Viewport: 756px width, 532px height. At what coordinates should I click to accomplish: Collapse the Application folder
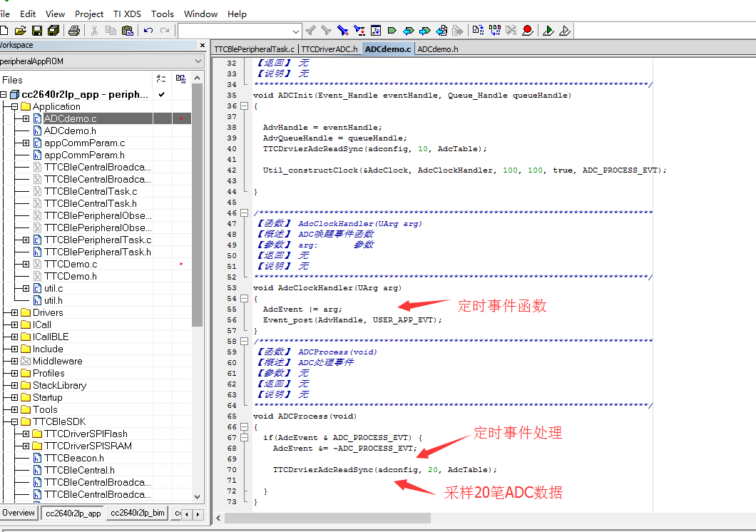click(x=14, y=106)
